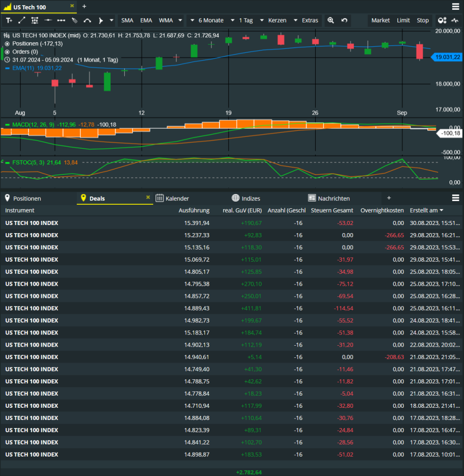Place a Limit order
464x476 pixels.
click(x=403, y=20)
